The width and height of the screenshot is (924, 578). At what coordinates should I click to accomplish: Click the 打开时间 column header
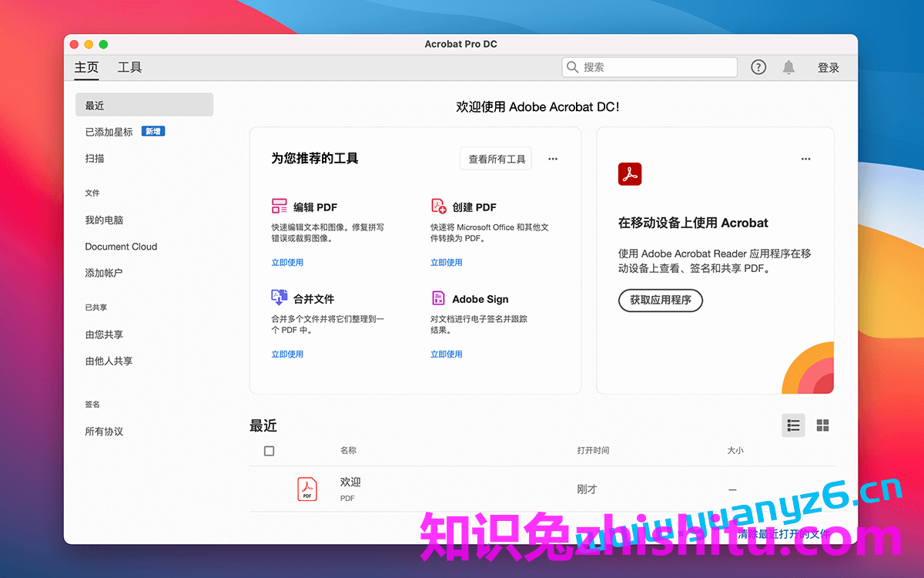point(593,450)
